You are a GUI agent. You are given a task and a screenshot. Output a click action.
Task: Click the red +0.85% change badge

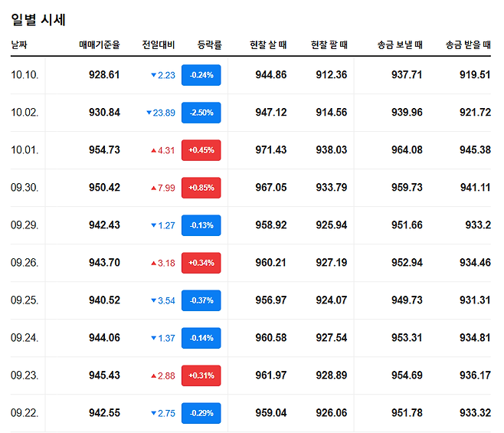pyautogui.click(x=201, y=188)
